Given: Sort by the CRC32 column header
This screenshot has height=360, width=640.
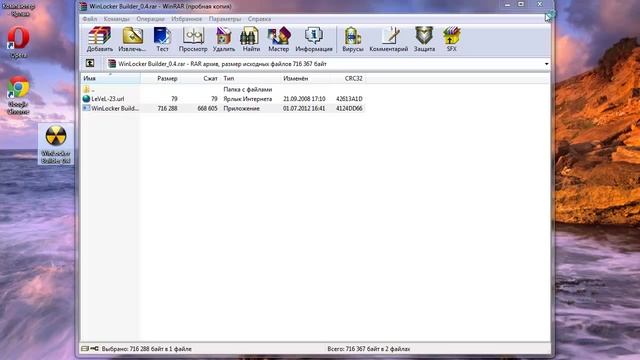Looking at the screenshot, I should coord(347,78).
